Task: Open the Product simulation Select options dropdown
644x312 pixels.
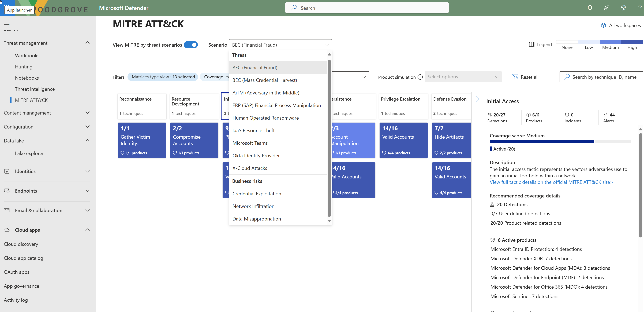Action: tap(463, 77)
